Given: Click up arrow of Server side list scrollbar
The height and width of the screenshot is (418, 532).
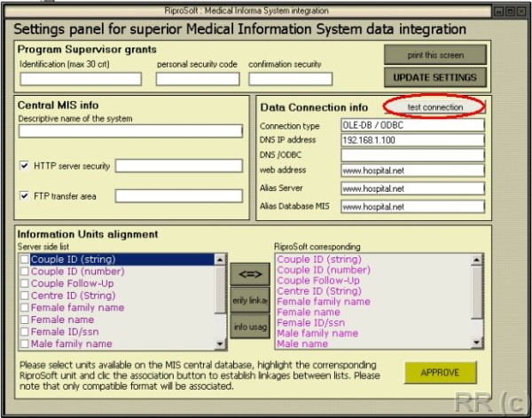Looking at the screenshot, I should (x=220, y=260).
